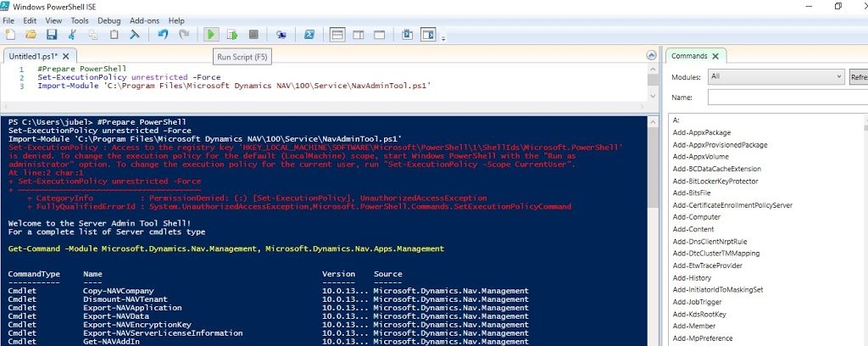This screenshot has height=346, width=868.
Task: Close the Commands add-on tab
Action: coord(715,56)
